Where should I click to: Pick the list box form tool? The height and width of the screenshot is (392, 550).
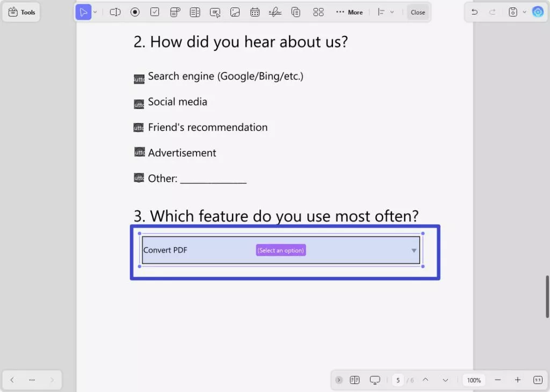click(194, 12)
